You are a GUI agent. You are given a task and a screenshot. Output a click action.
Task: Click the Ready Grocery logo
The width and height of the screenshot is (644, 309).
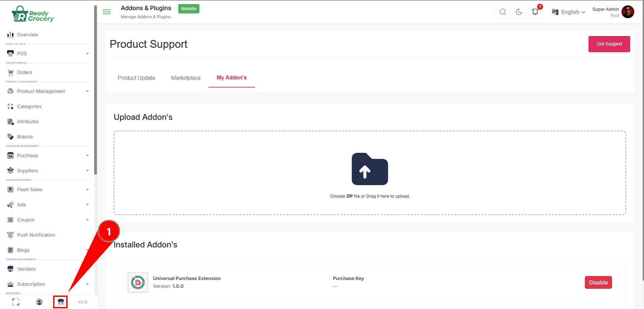pos(33,14)
